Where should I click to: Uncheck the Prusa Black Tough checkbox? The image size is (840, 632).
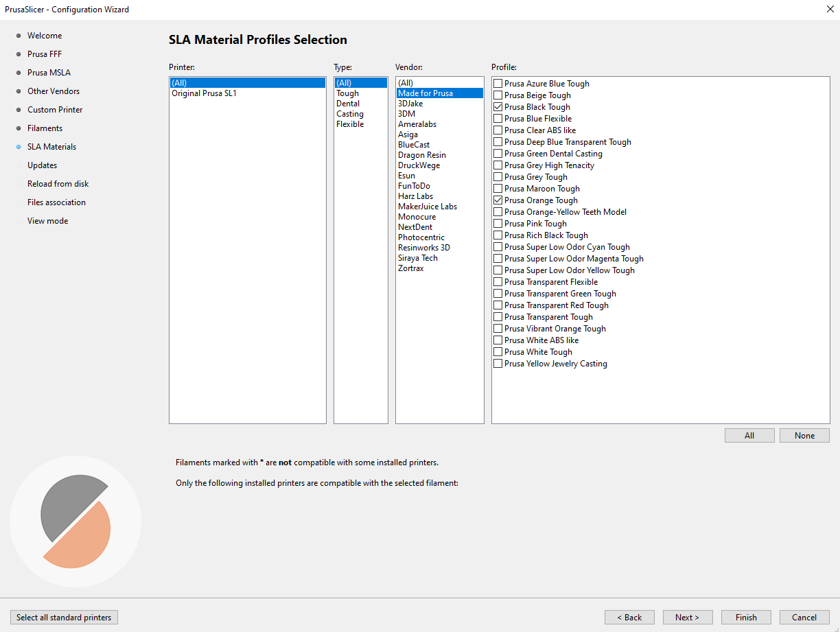coord(498,107)
